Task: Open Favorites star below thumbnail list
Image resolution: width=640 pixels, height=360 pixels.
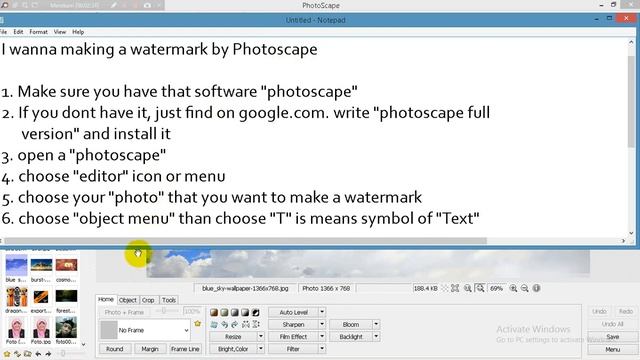Action: pos(7,354)
